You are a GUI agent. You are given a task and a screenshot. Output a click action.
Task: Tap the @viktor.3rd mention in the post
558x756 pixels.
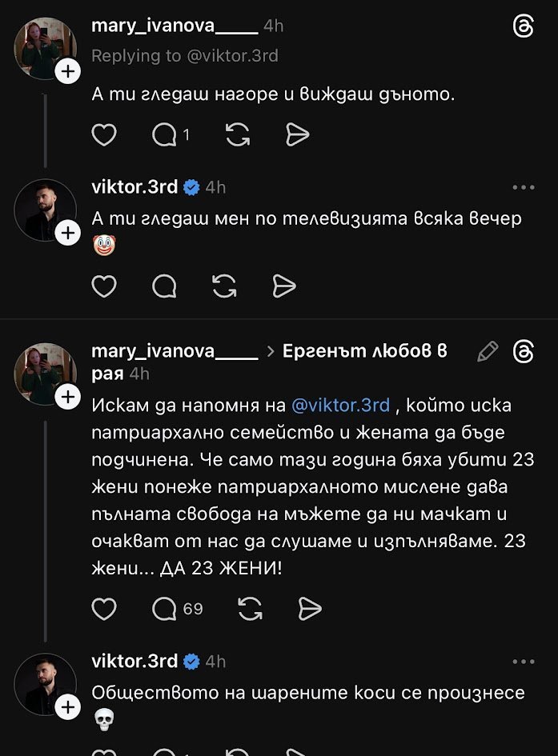(x=341, y=405)
